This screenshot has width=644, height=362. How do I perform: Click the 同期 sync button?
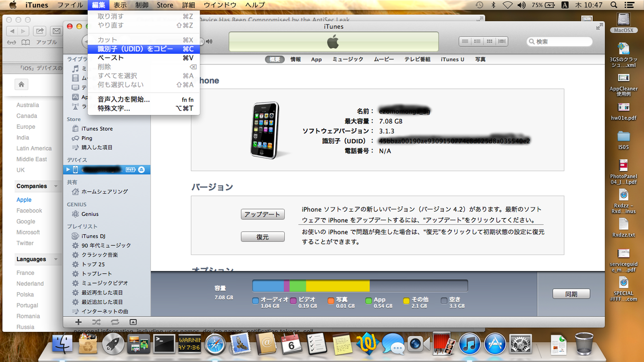pyautogui.click(x=571, y=294)
